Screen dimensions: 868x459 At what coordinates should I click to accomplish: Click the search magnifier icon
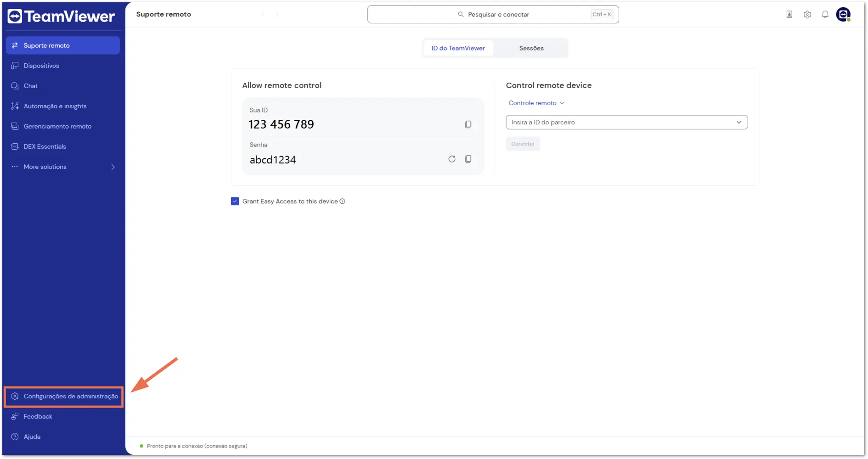tap(461, 15)
